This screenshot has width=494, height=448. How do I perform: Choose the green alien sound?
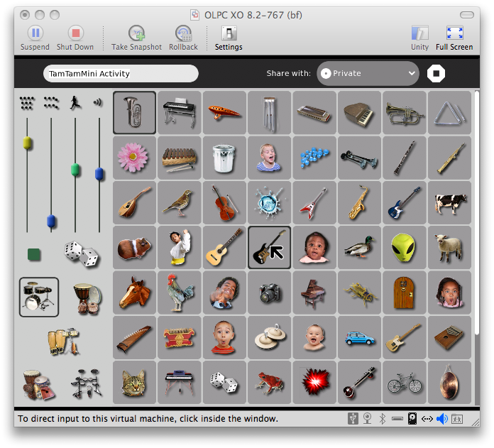[405, 248]
